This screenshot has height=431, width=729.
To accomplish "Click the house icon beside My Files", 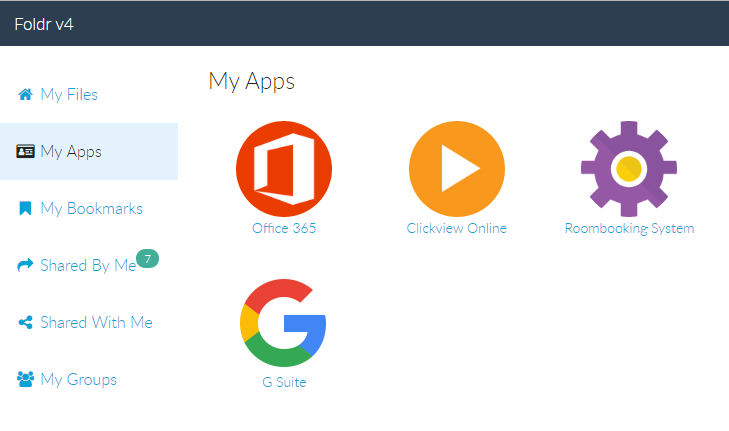I will [x=25, y=94].
